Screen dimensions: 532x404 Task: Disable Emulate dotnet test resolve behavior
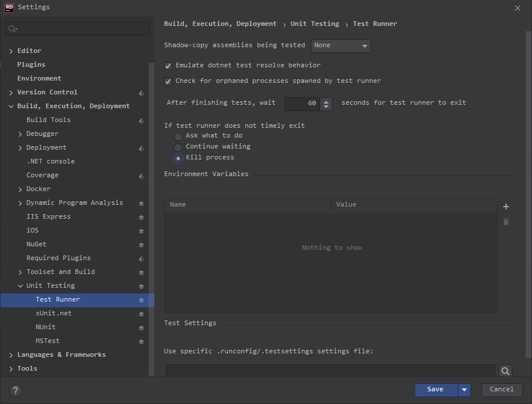coord(168,66)
